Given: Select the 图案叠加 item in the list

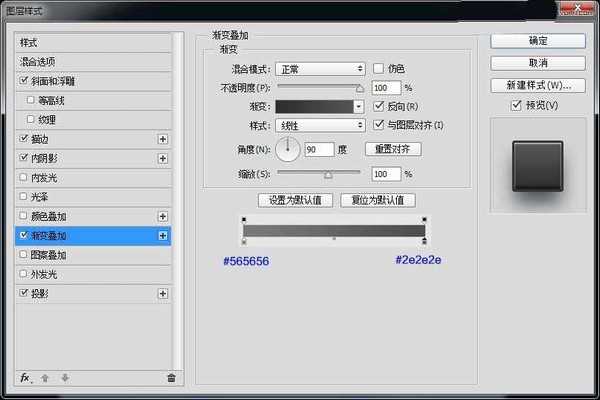Looking at the screenshot, I should click(x=92, y=254).
